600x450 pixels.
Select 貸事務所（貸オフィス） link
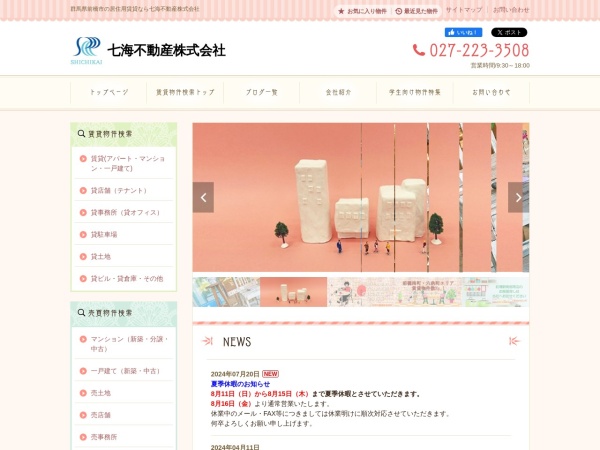[124, 212]
